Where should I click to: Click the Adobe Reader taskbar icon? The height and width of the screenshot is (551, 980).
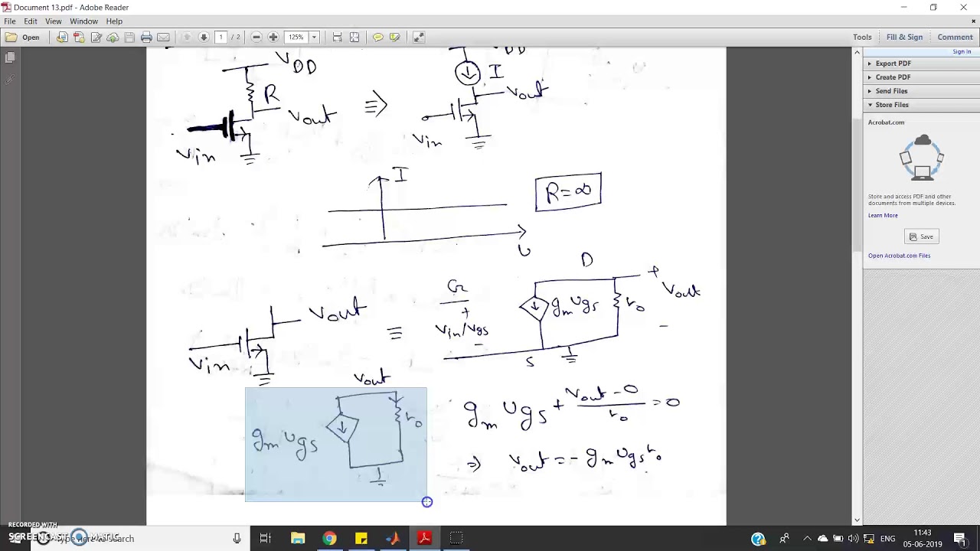coord(424,539)
